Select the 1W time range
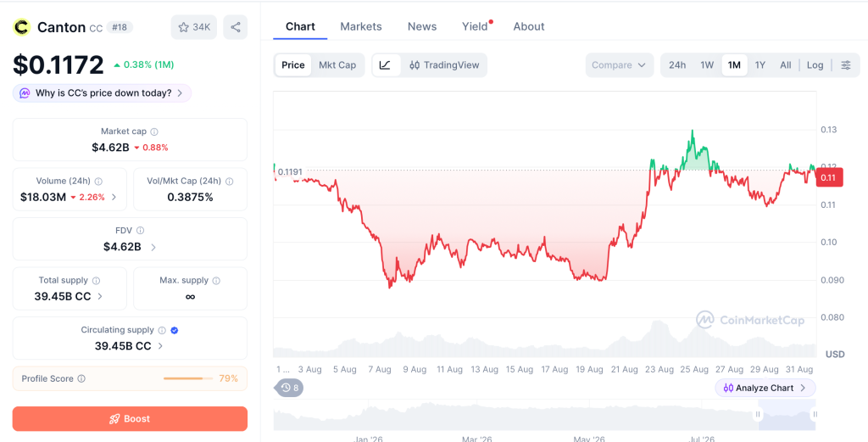868x442 pixels. coord(707,64)
